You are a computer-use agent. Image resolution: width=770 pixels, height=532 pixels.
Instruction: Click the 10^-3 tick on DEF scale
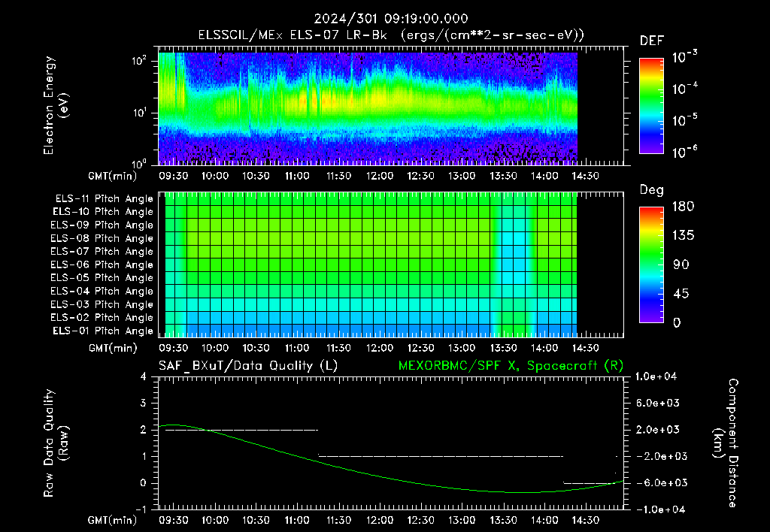click(x=684, y=58)
